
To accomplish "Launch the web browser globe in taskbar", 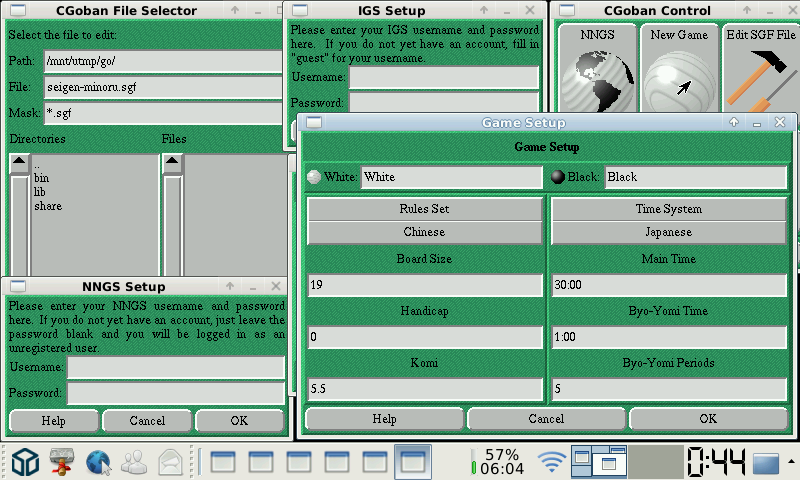I will (98, 462).
